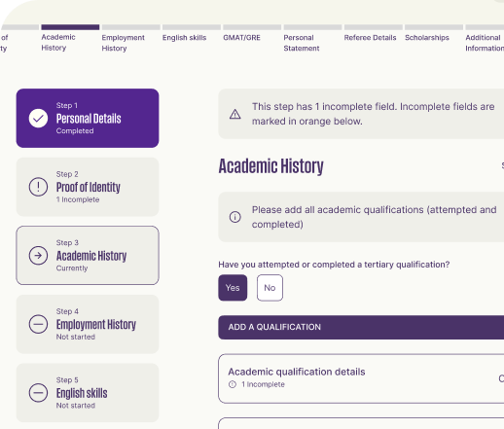Select Yes for tertiary qualification question
Screen dimensions: 504x429
coord(233,288)
